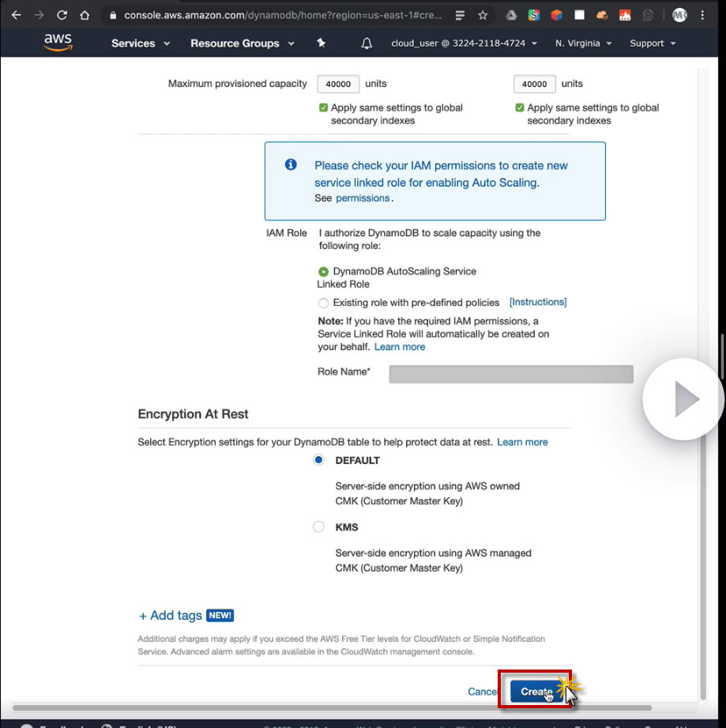The image size is (726, 728).
Task: Open the Support dropdown menu
Action: coord(653,43)
